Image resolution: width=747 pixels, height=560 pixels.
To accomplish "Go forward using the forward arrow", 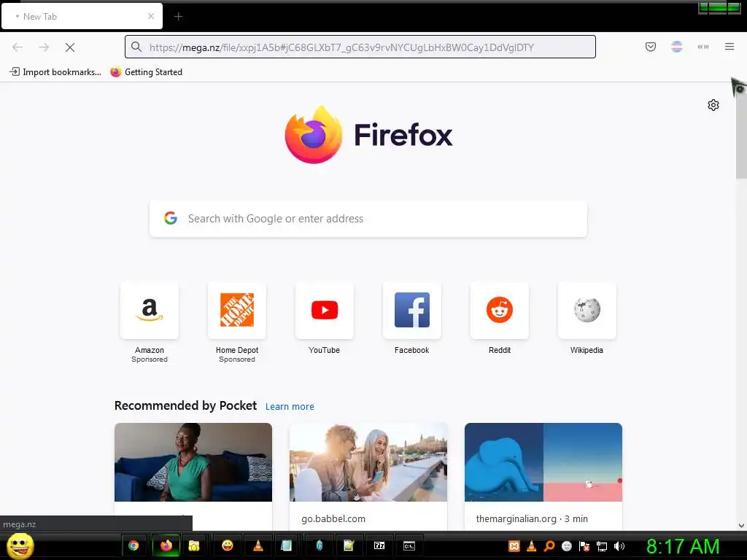I will tap(44, 47).
